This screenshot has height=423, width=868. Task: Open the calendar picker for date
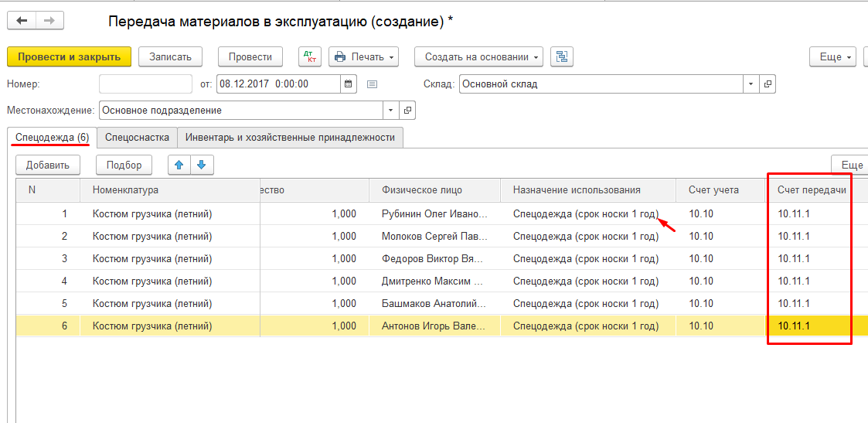pos(348,84)
